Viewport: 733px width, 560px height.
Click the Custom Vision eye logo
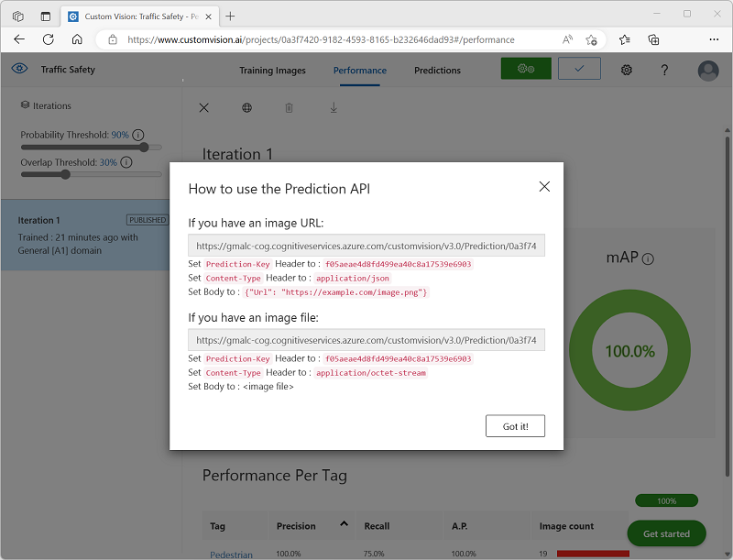[20, 70]
